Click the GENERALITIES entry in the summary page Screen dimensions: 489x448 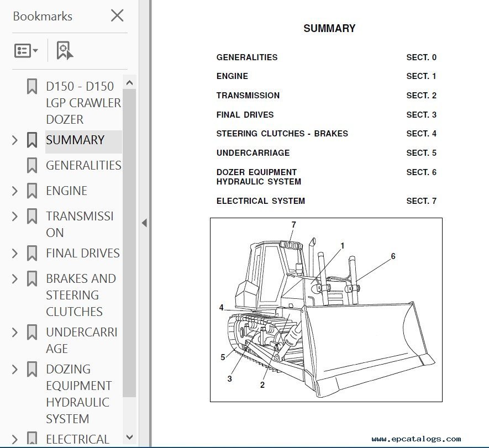247,57
